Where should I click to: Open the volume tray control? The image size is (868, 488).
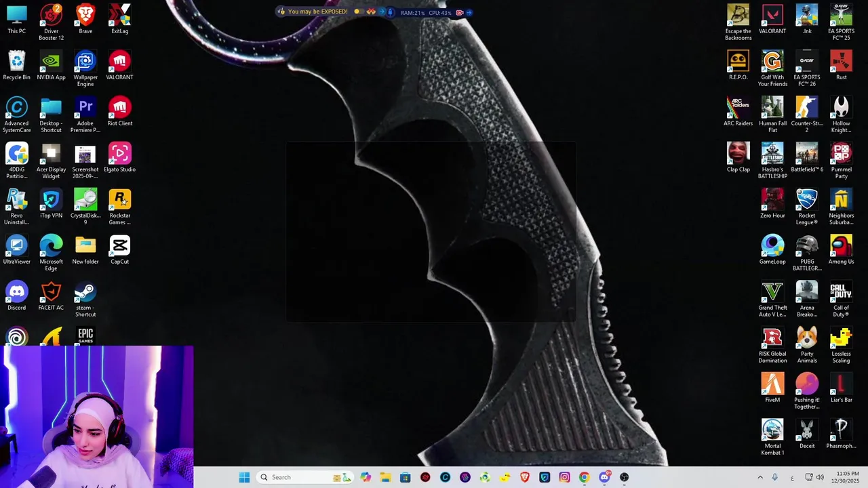pos(820,477)
